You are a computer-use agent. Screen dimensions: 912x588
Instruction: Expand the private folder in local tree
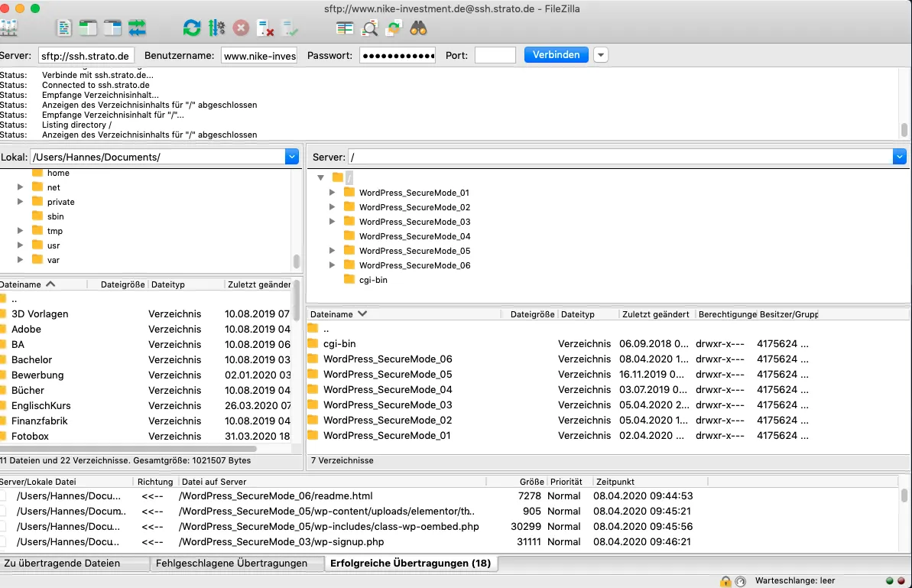click(21, 201)
